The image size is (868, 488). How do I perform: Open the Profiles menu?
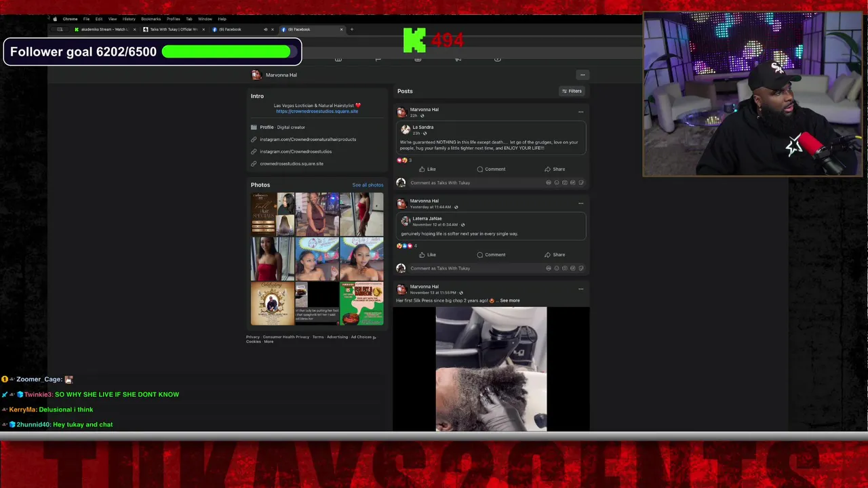(173, 19)
